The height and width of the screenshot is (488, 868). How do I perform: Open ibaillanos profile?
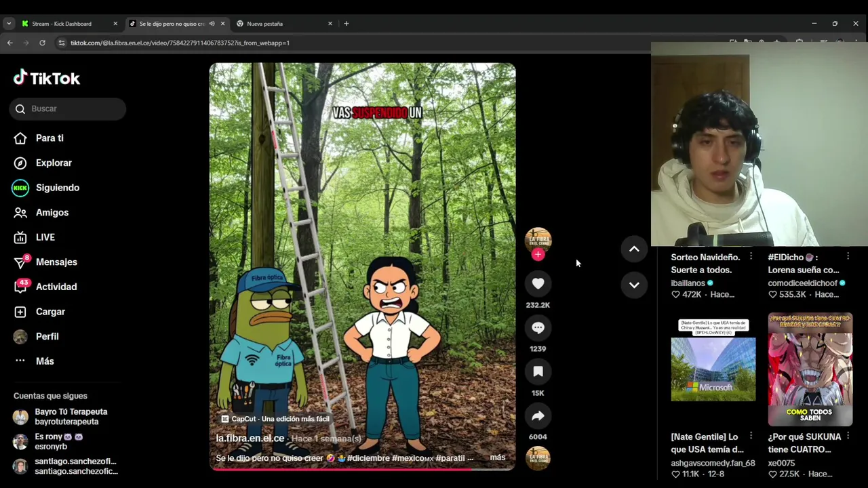point(688,283)
